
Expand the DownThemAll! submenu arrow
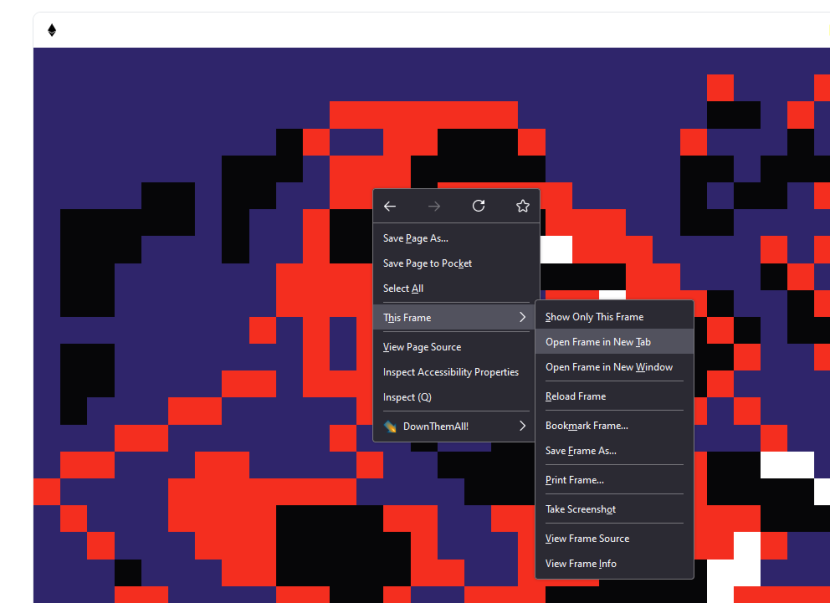point(522,426)
